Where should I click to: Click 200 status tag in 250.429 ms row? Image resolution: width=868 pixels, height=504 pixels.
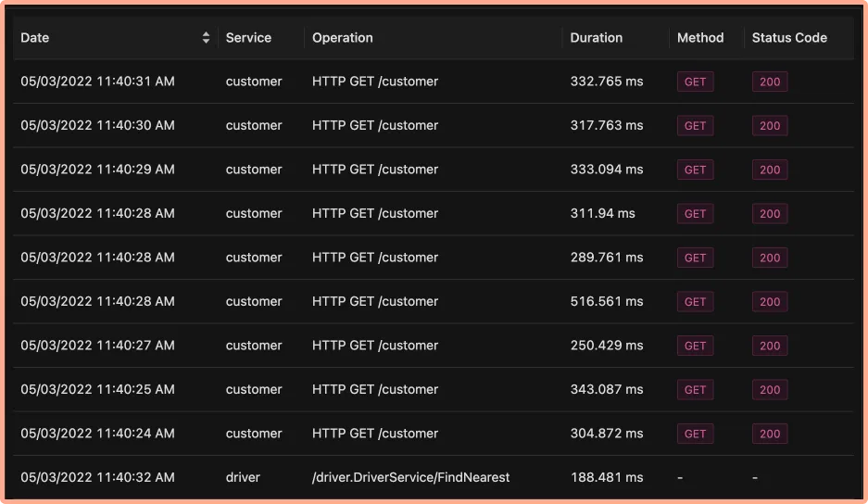[x=770, y=346]
